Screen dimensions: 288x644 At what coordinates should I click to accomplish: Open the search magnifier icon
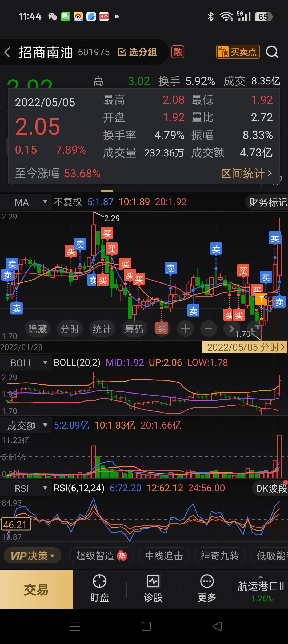272,52
